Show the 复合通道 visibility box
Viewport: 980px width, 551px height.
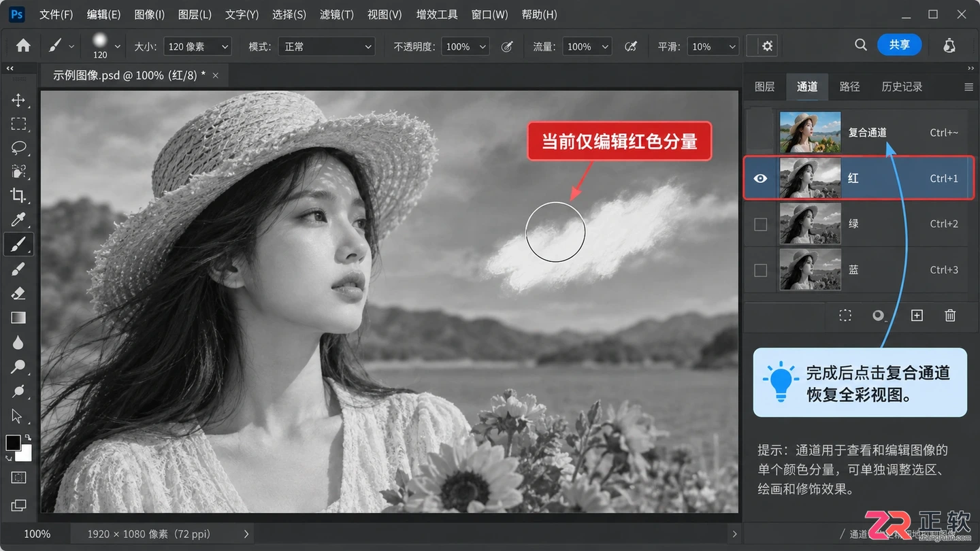(761, 132)
